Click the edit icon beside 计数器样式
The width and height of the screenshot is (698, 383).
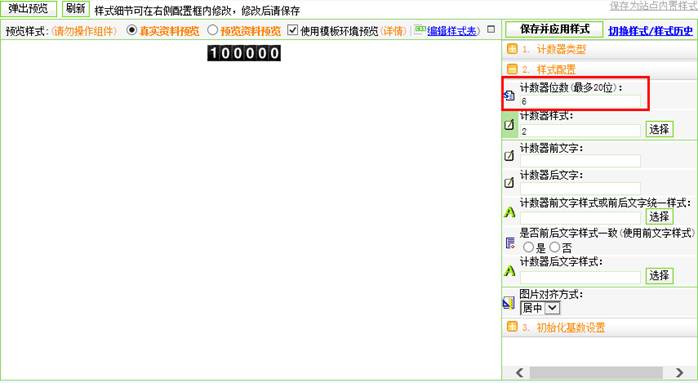(x=509, y=125)
